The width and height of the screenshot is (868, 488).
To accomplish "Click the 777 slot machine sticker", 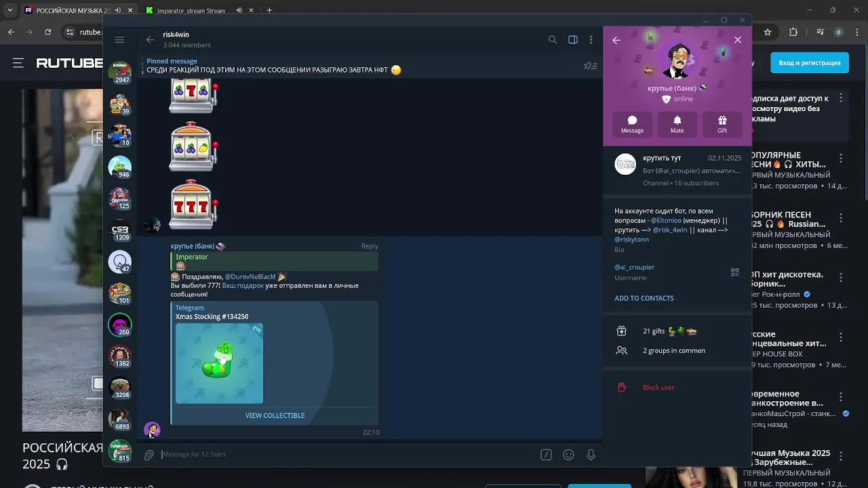I will (x=193, y=205).
